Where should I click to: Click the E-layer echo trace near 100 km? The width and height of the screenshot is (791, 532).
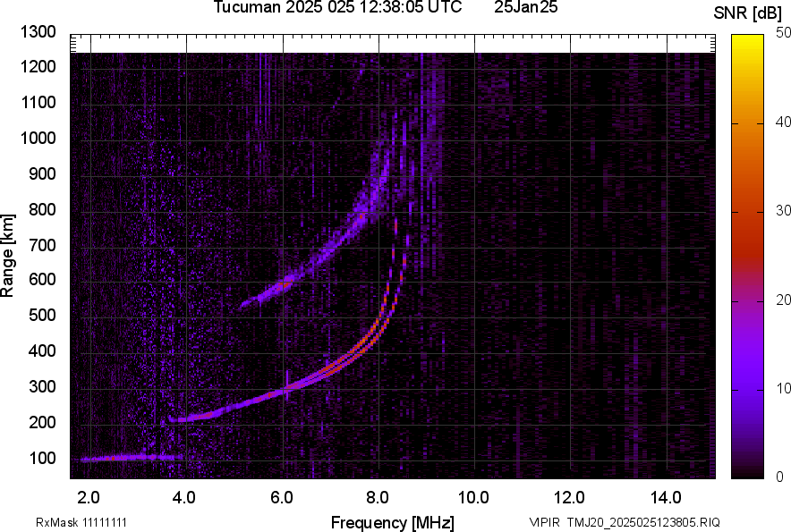132,458
